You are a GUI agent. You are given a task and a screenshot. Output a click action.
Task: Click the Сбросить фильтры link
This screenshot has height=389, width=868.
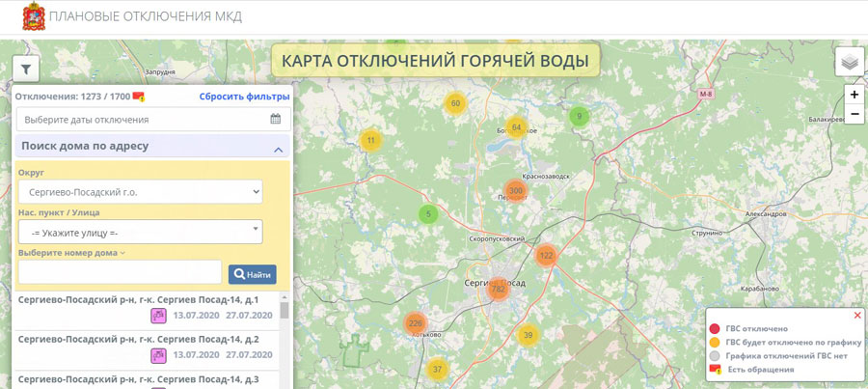coord(244,97)
